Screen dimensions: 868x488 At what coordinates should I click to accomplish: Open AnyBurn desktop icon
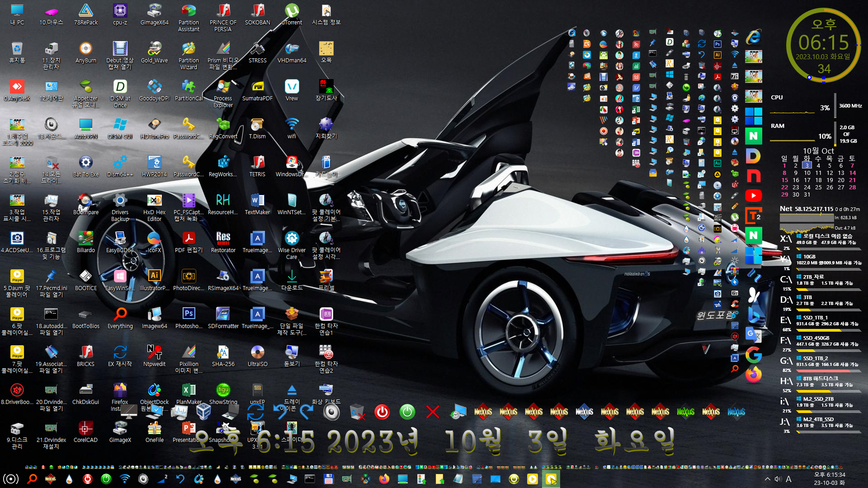85,52
